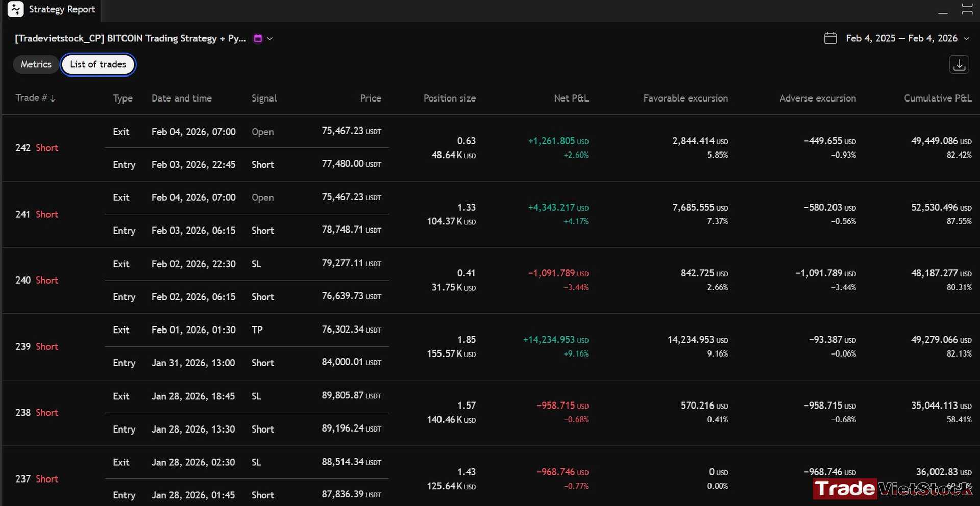This screenshot has height=506, width=980.
Task: Select trade 239 Short row label
Action: 37,346
